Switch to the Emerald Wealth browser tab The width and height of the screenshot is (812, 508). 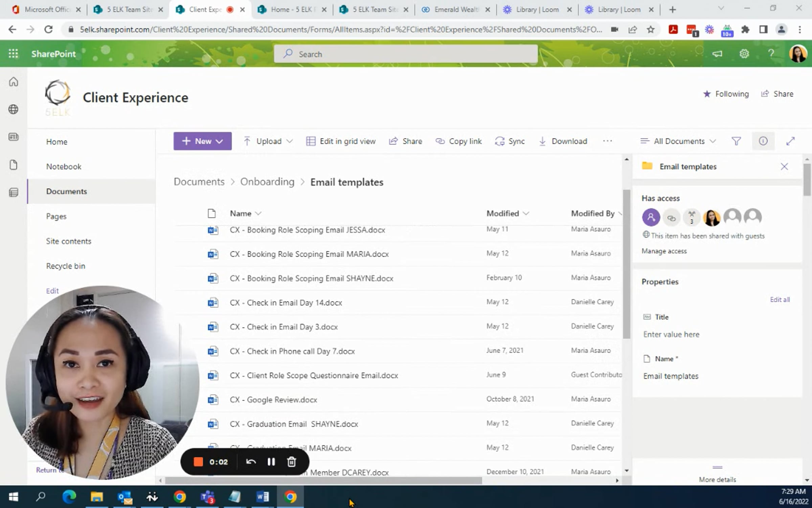point(455,9)
